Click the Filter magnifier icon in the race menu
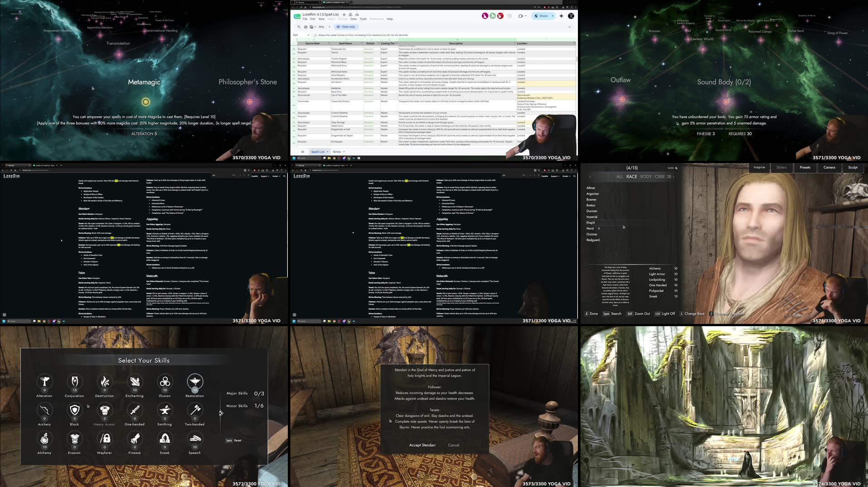Image resolution: width=868 pixels, height=487 pixels. tap(676, 168)
